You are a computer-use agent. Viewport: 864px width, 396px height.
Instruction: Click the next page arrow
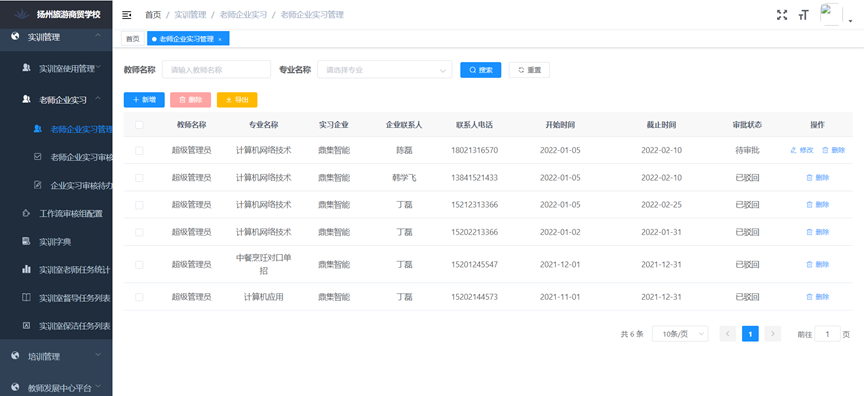773,334
